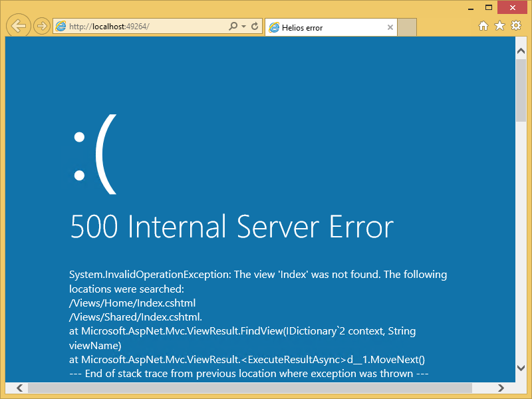Click the ExecuteResultAsync MoveNext stack line
The width and height of the screenshot is (532, 399).
(x=247, y=360)
